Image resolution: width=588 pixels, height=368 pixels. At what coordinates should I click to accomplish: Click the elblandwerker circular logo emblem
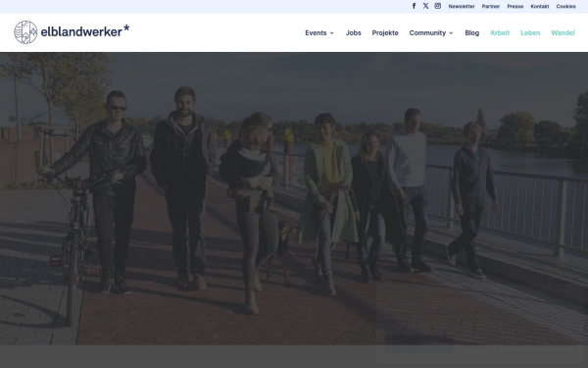(x=25, y=32)
